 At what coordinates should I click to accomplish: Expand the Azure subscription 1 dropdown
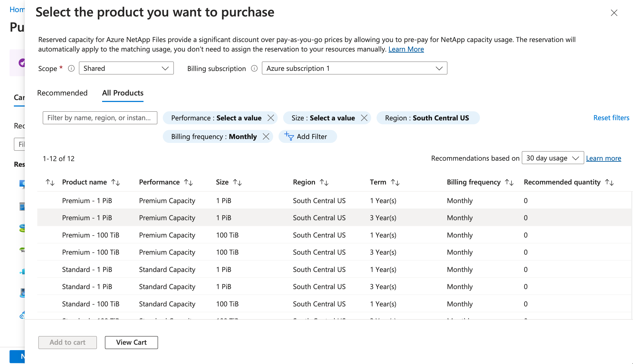point(354,68)
